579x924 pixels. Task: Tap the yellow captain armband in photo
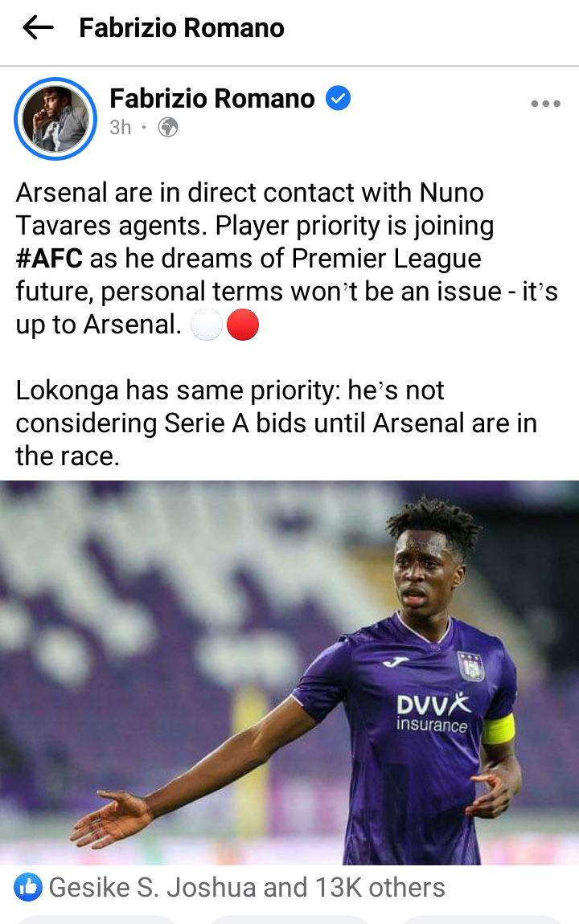click(x=499, y=729)
